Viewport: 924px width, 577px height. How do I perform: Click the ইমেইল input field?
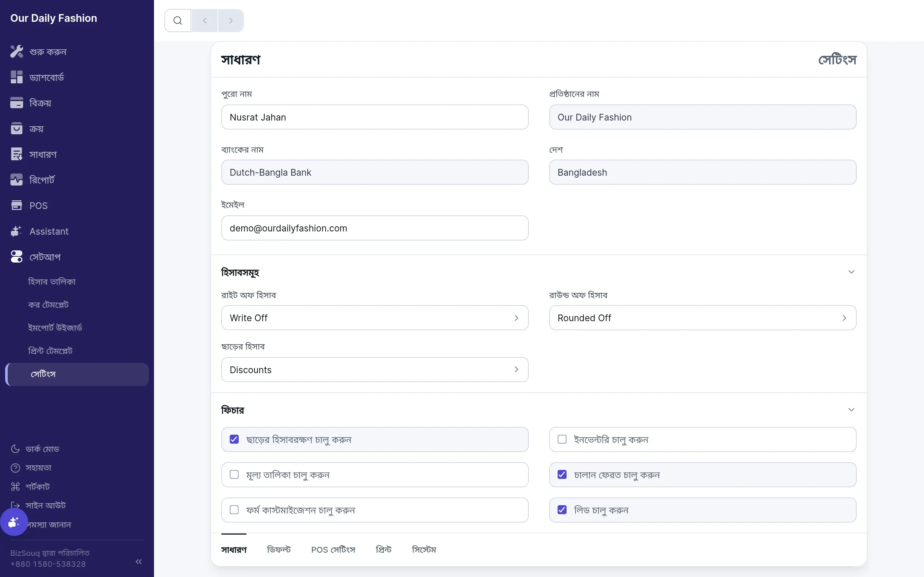click(x=374, y=228)
